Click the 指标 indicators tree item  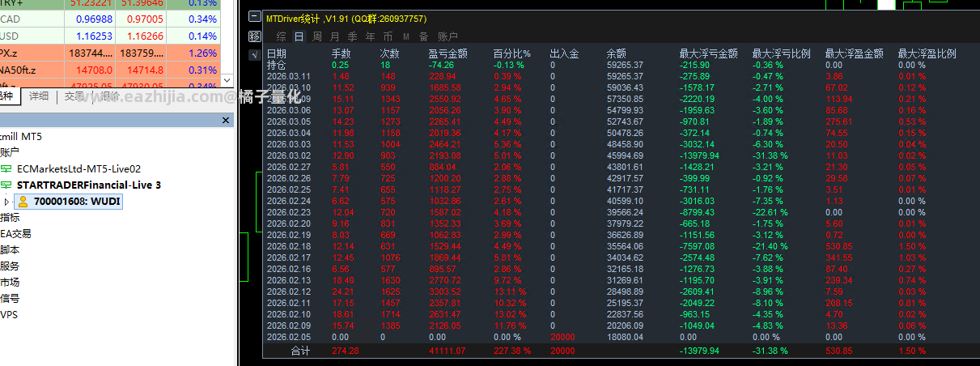pyautogui.click(x=10, y=217)
